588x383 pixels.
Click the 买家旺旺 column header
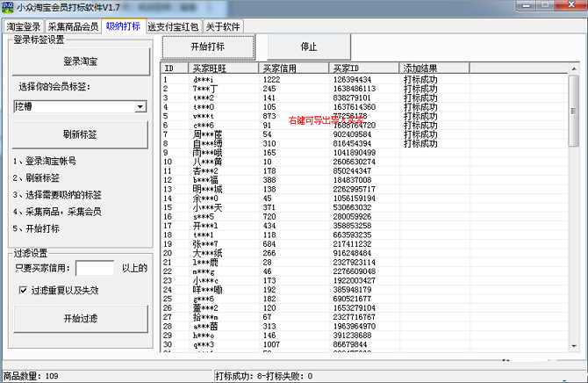[x=224, y=69]
